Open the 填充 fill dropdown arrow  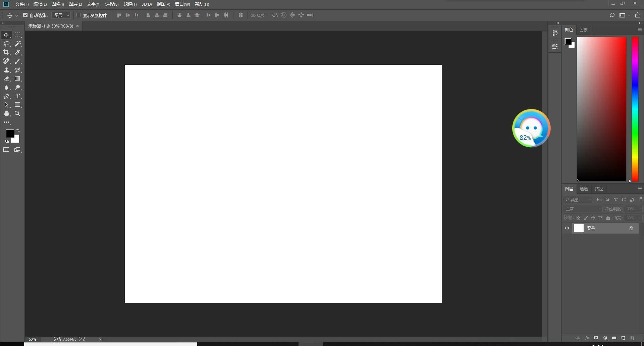640,218
